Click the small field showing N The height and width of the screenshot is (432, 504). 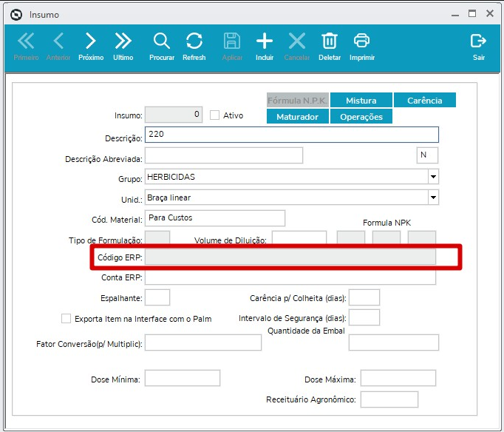tap(427, 155)
